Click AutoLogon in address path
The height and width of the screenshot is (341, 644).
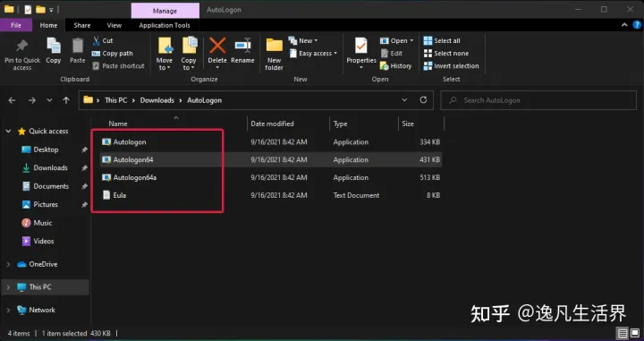pos(205,100)
